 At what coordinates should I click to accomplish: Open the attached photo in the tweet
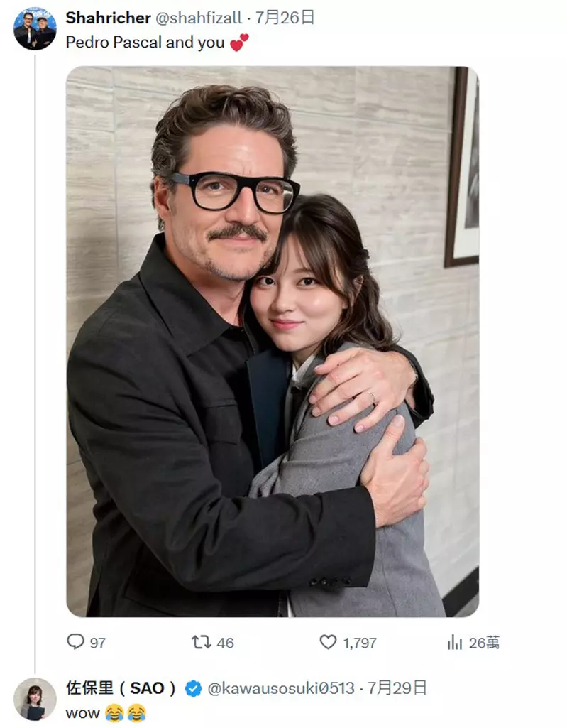[x=273, y=341]
